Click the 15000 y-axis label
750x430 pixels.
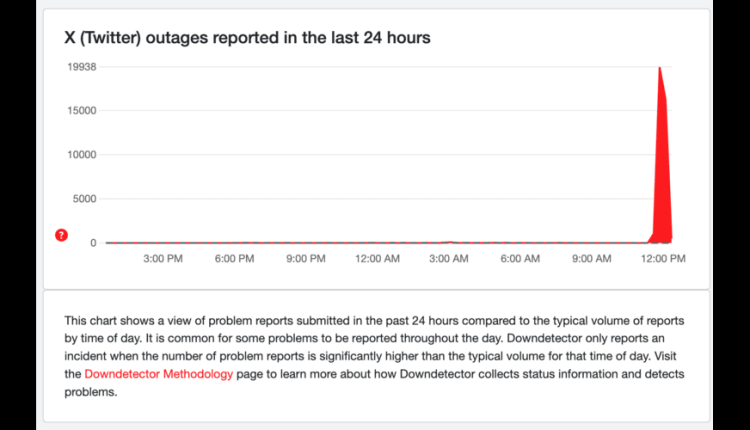(x=82, y=110)
